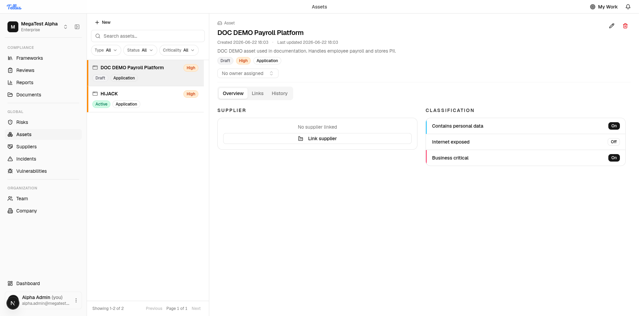Switch to the History tab
The width and height of the screenshot is (644, 316).
280,93
